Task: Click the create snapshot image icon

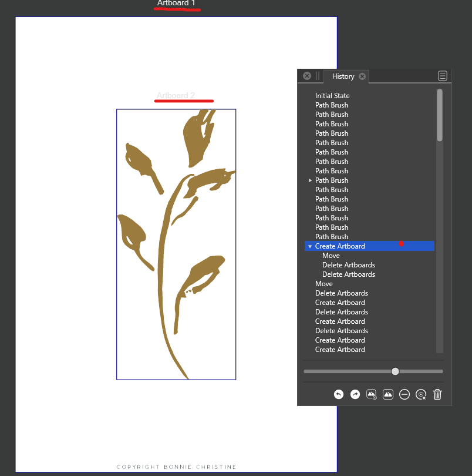Action: click(x=388, y=395)
